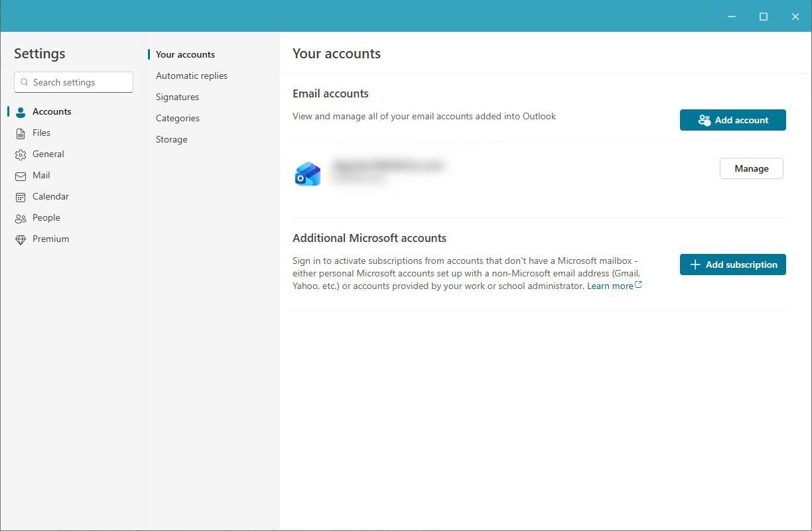The image size is (812, 531).
Task: Switch to Signatures settings
Action: (x=177, y=97)
